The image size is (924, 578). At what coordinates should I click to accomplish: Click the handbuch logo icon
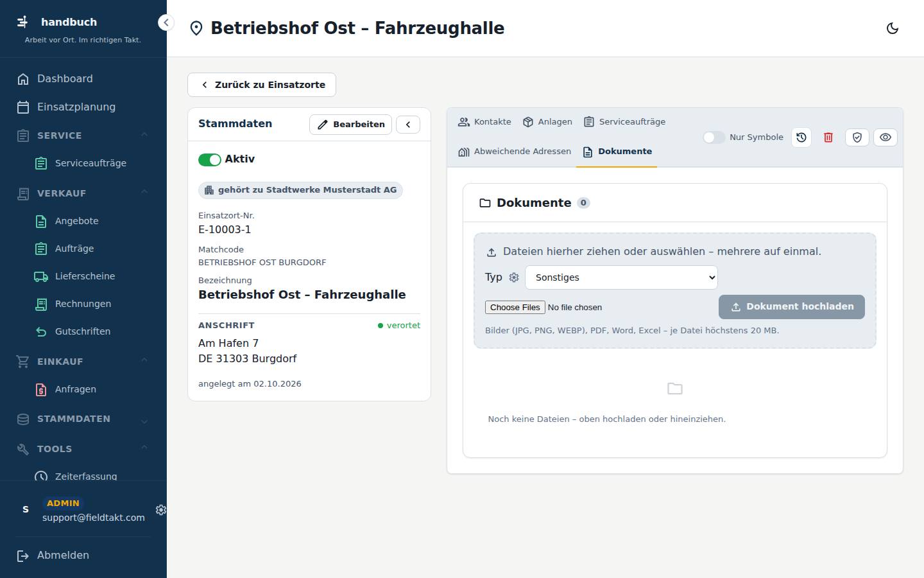(x=22, y=22)
